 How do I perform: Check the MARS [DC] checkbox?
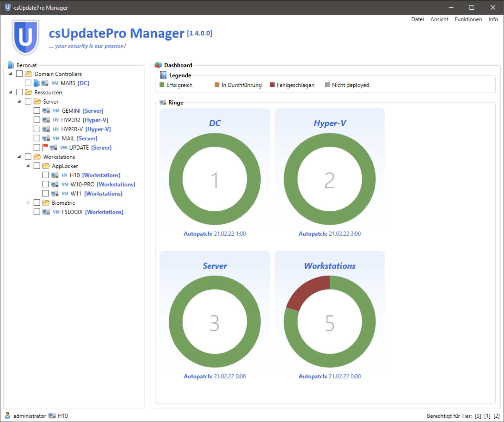click(28, 83)
